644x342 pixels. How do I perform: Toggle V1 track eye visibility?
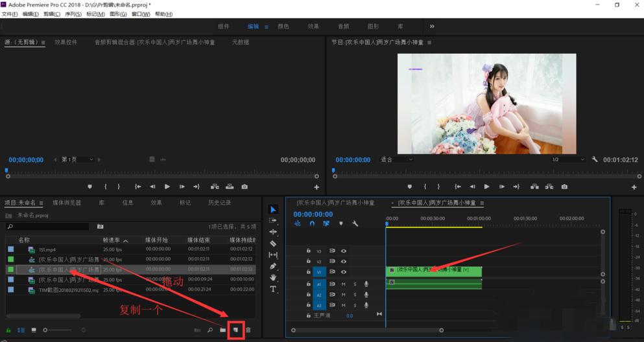tap(344, 272)
